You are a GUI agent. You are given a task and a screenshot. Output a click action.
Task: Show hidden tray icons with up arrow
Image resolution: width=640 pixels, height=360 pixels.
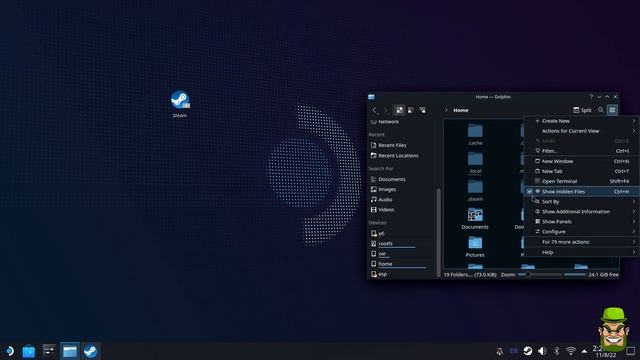click(584, 351)
